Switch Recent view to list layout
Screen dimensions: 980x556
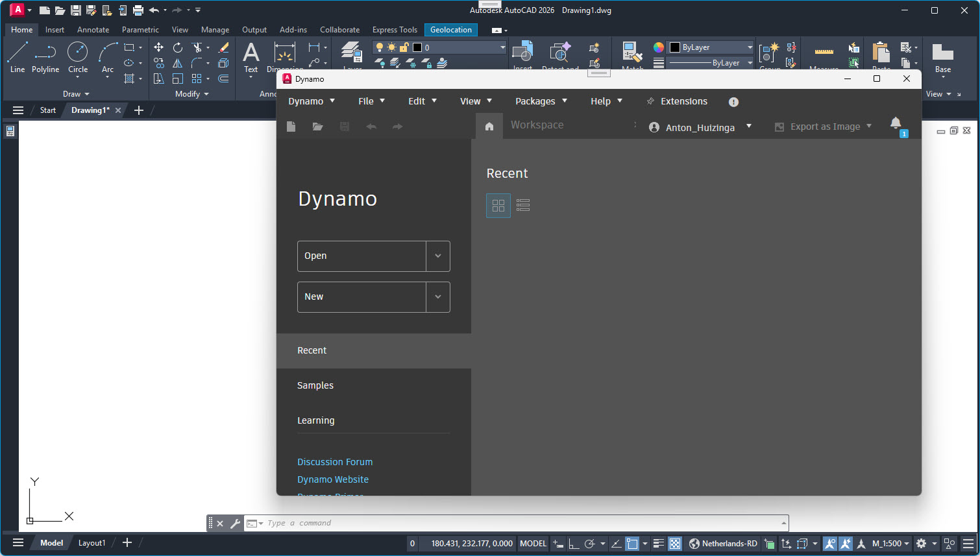click(x=523, y=206)
